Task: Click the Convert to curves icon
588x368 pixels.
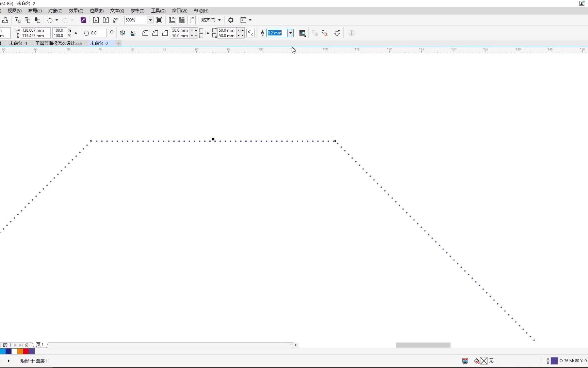Action: (337, 33)
